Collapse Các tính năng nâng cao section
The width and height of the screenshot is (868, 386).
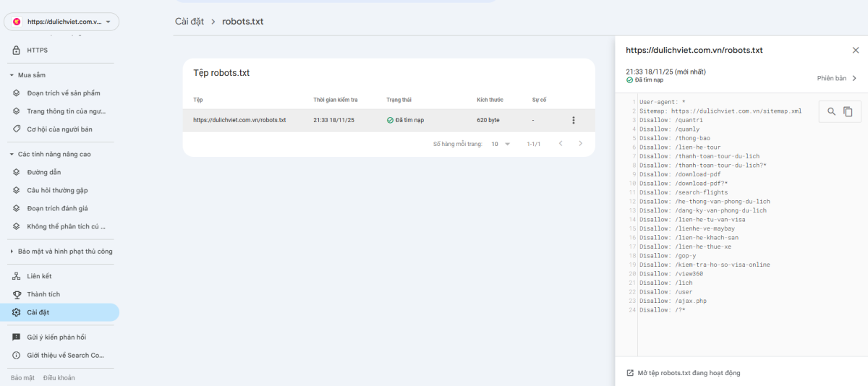12,154
